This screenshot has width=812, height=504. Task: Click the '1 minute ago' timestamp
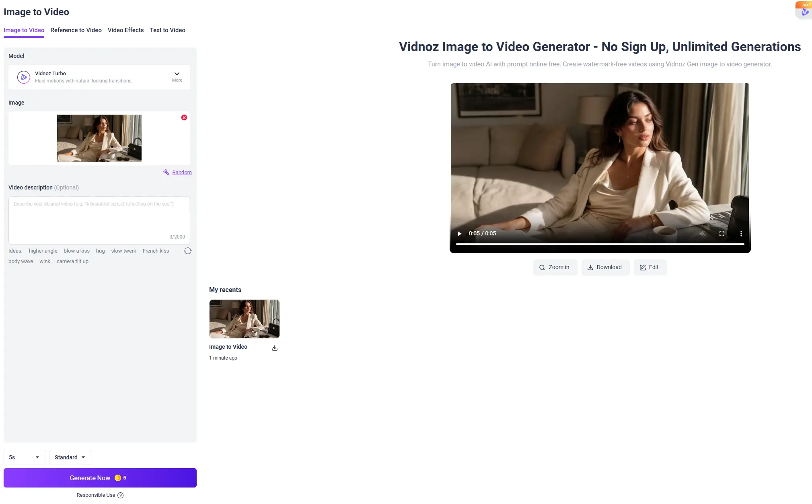pos(223,358)
